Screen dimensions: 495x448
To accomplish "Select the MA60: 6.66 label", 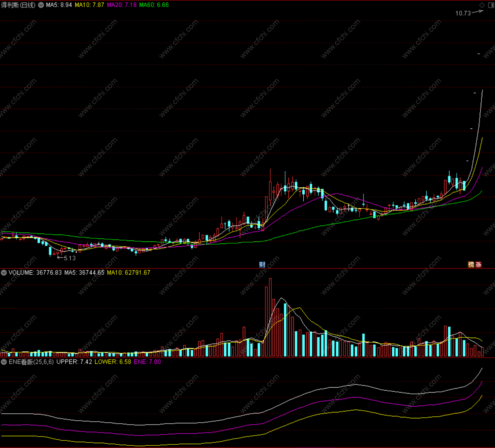I will pyautogui.click(x=154, y=5).
